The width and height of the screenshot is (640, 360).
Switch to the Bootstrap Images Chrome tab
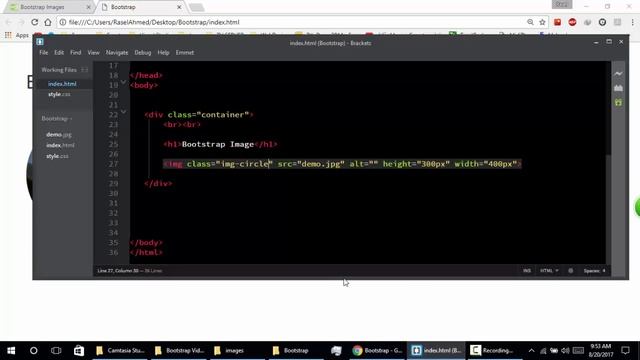tap(42, 7)
